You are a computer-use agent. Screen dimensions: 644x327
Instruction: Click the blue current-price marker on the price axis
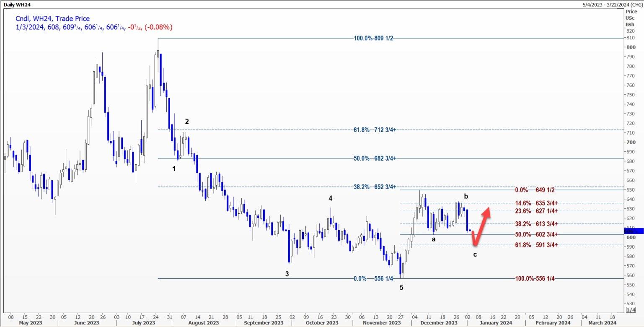click(634, 231)
